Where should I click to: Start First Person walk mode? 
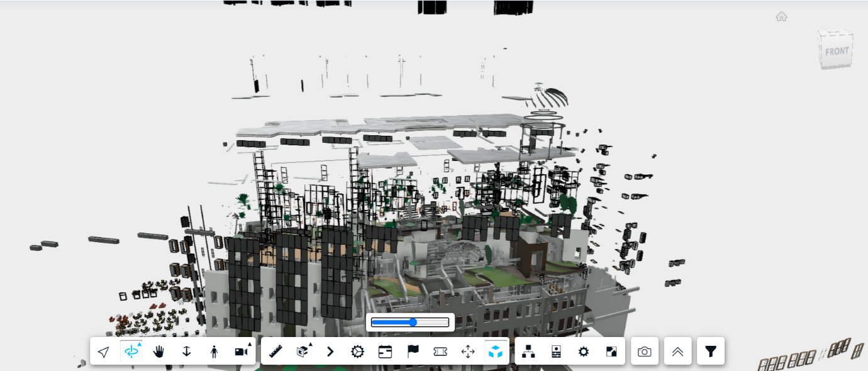(x=214, y=352)
